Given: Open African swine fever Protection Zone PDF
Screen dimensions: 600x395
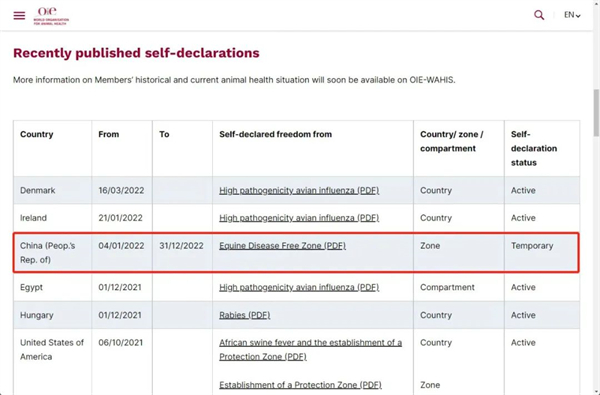Looking at the screenshot, I should [x=310, y=349].
